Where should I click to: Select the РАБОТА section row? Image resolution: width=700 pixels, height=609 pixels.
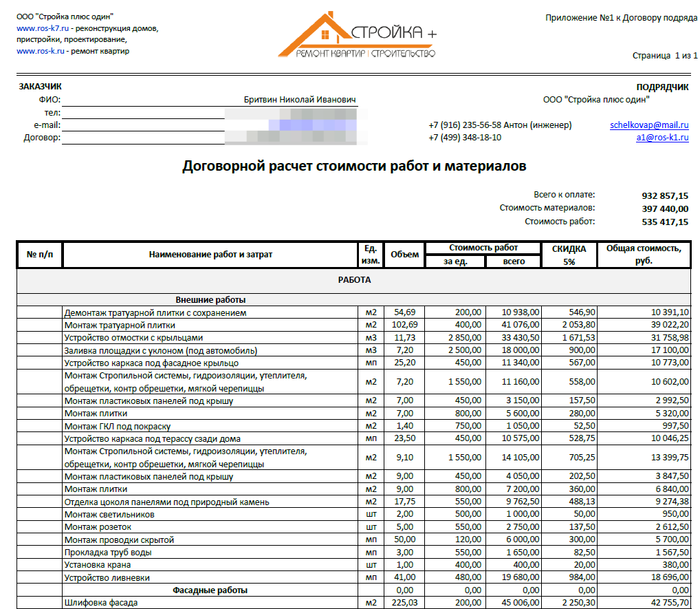(x=354, y=280)
